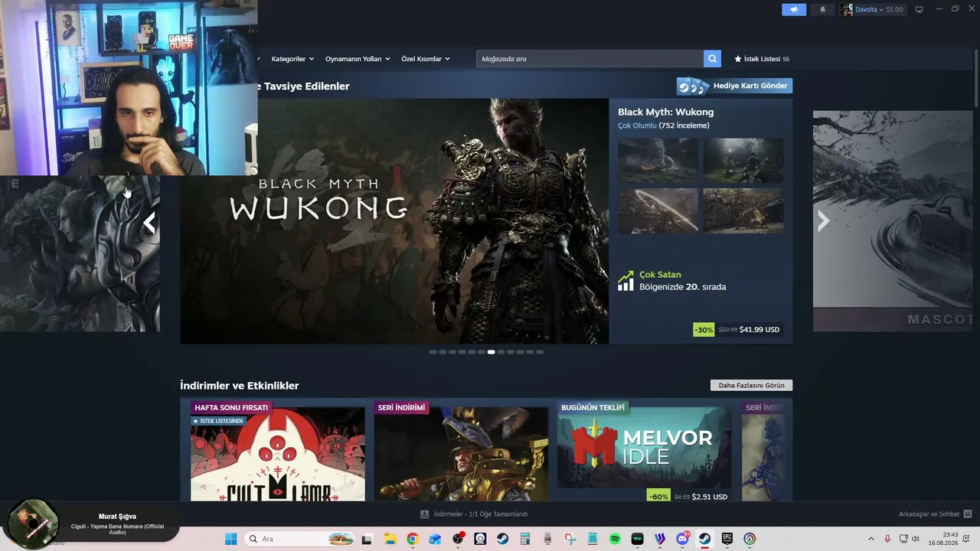The height and width of the screenshot is (551, 980).
Task: Click the Steam icon beside the calculator in taskbar
Action: 503,539
